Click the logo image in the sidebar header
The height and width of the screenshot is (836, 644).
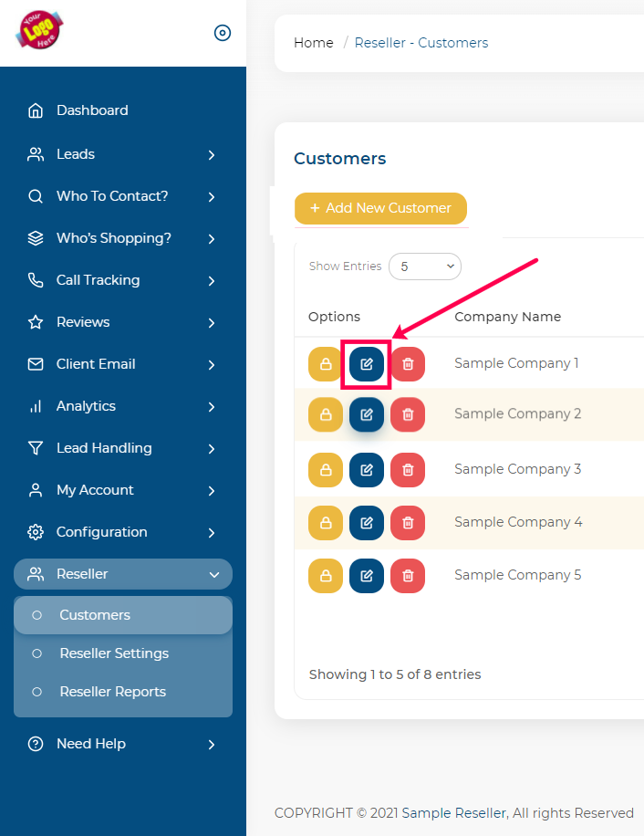(x=39, y=29)
